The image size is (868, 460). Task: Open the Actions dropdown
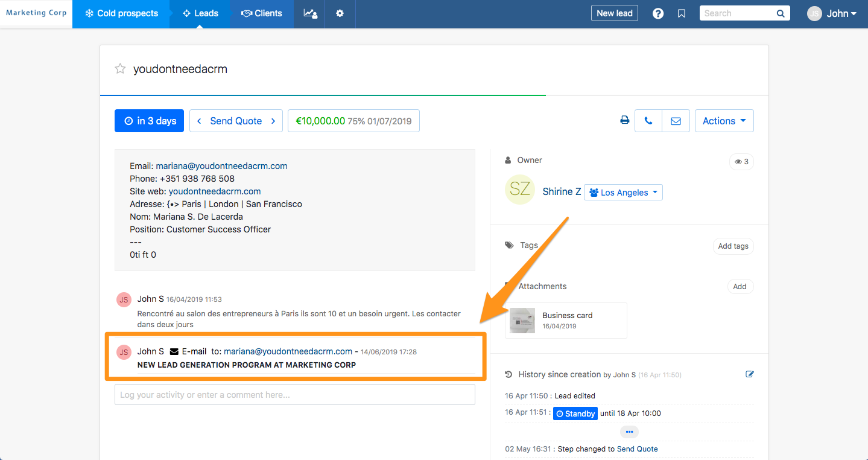[724, 121]
